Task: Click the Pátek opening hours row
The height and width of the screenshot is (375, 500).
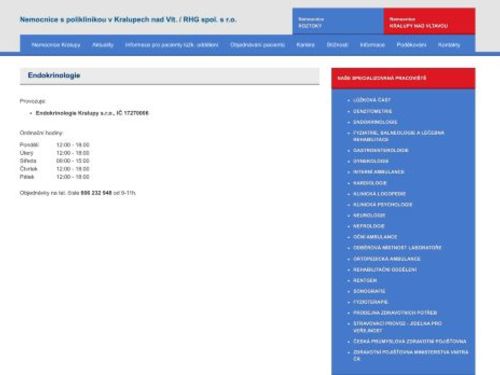Action: pyautogui.click(x=55, y=177)
